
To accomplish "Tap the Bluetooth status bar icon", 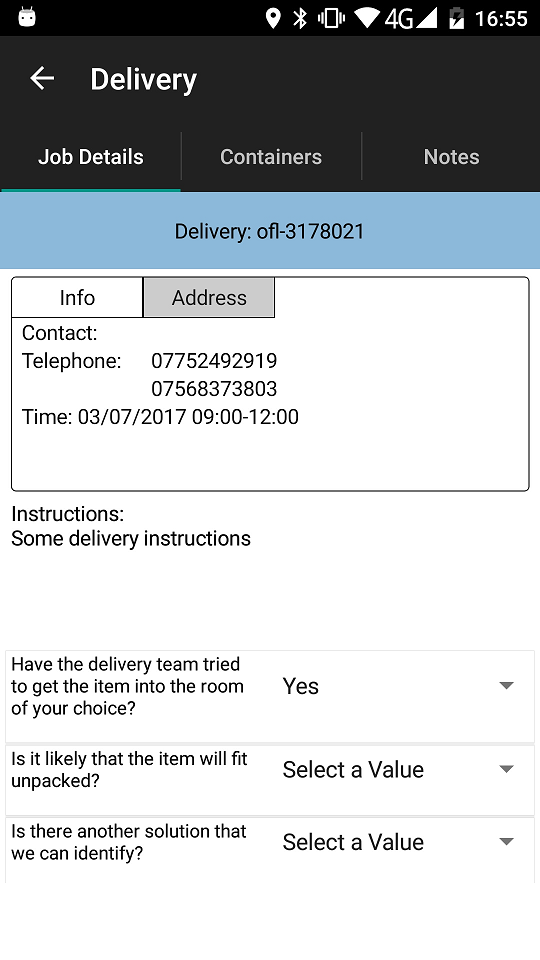I will (300, 18).
